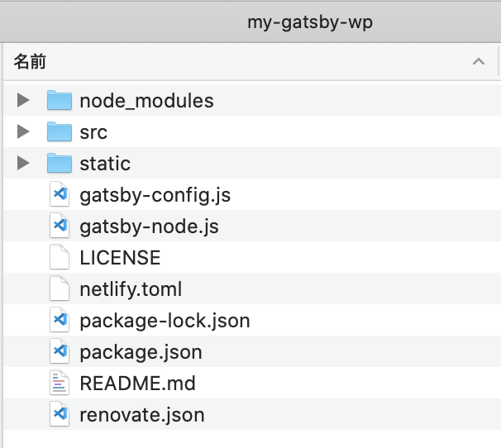
Task: Click the my-gatsby-wp window title
Action: click(x=310, y=22)
